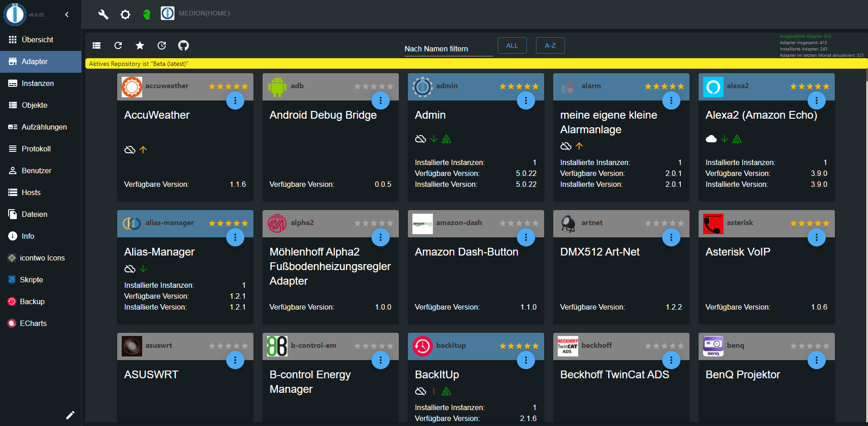This screenshot has width=868, height=426.
Task: Open Adapter page in sidebar
Action: point(41,61)
